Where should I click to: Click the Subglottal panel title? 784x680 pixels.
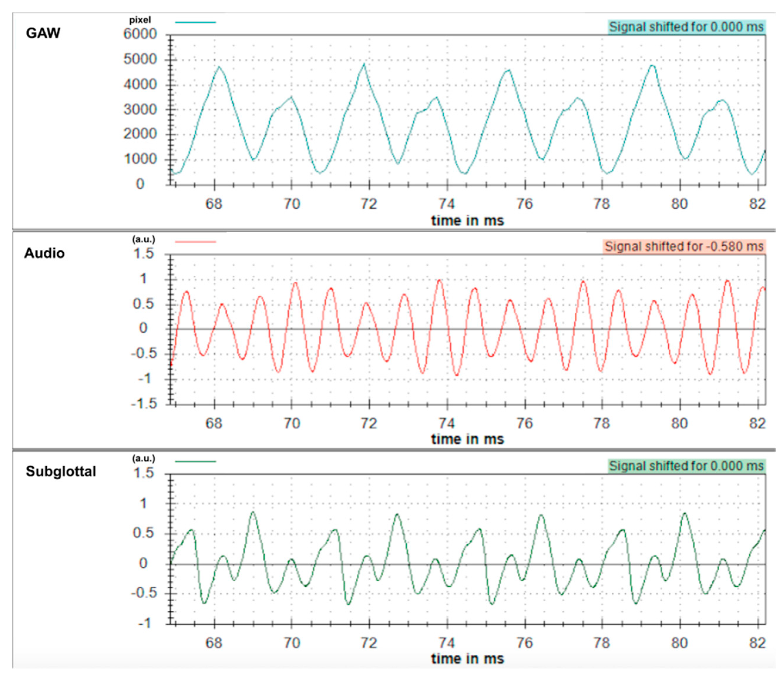[61, 471]
